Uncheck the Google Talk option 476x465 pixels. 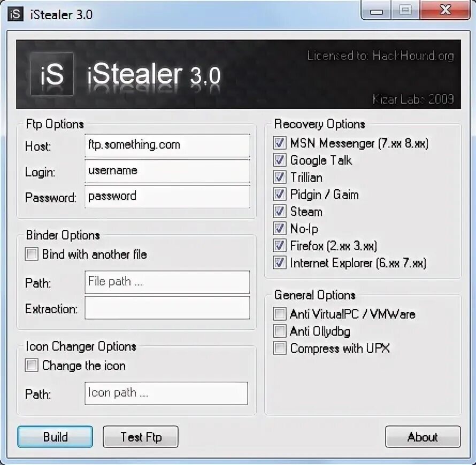[x=279, y=160]
